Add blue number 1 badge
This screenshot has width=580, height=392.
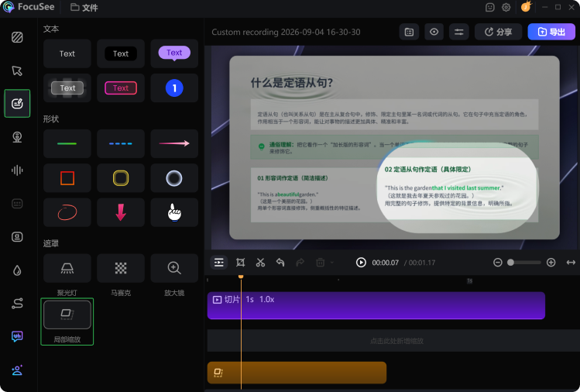pyautogui.click(x=174, y=88)
